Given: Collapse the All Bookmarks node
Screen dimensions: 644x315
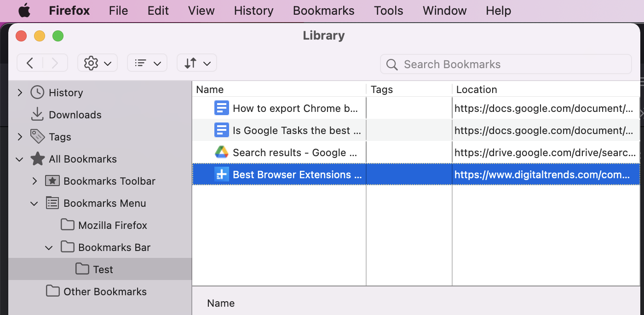Looking at the screenshot, I should 20,159.
